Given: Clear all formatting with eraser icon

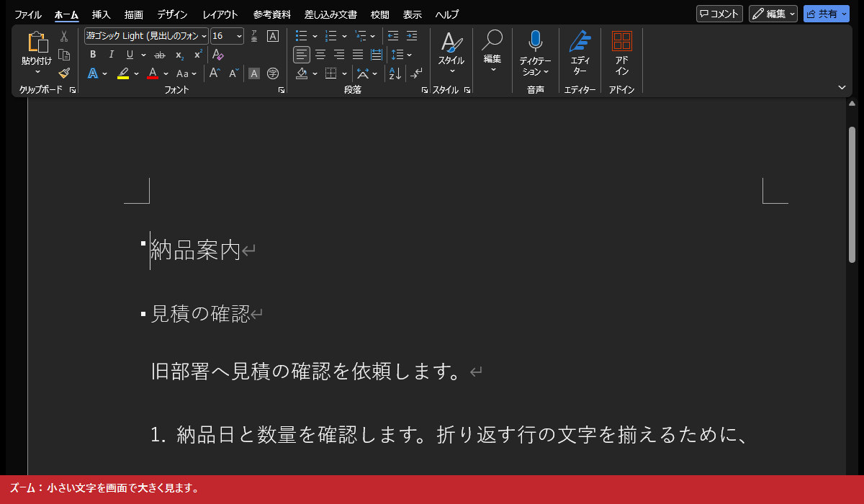Looking at the screenshot, I should point(218,55).
